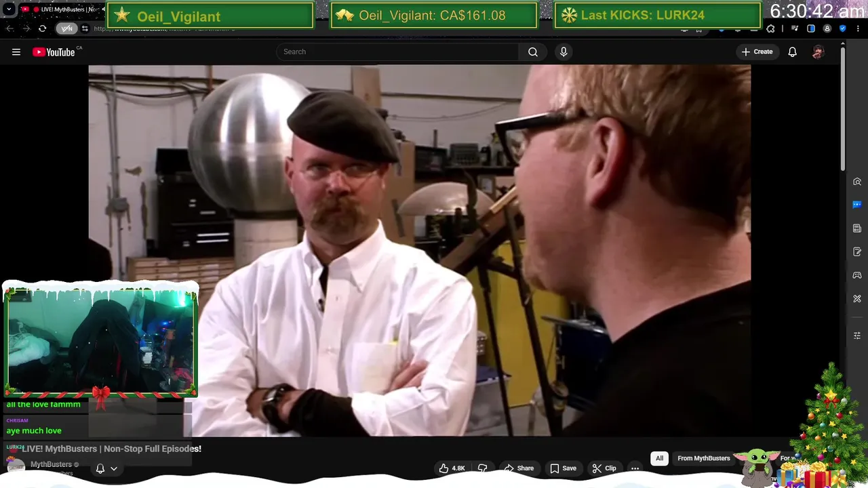868x488 pixels.
Task: Click the 6:30:42 am clock
Action: pyautogui.click(x=817, y=12)
